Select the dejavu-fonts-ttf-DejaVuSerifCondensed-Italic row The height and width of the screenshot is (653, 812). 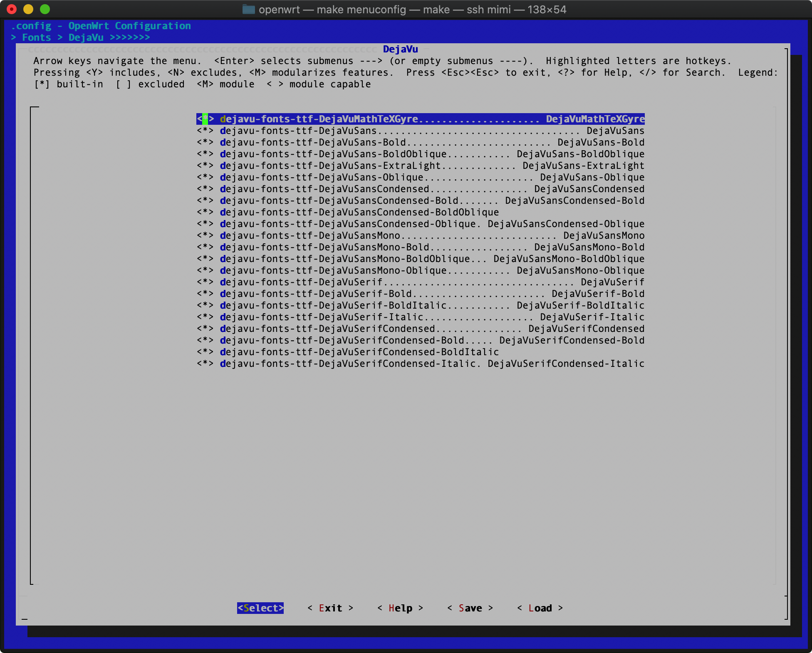pyautogui.click(x=421, y=364)
